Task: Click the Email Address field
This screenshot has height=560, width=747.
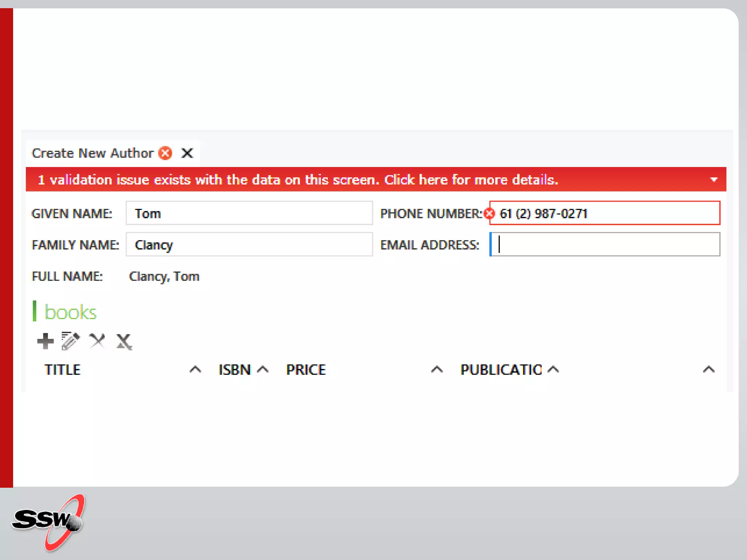Action: 605,245
